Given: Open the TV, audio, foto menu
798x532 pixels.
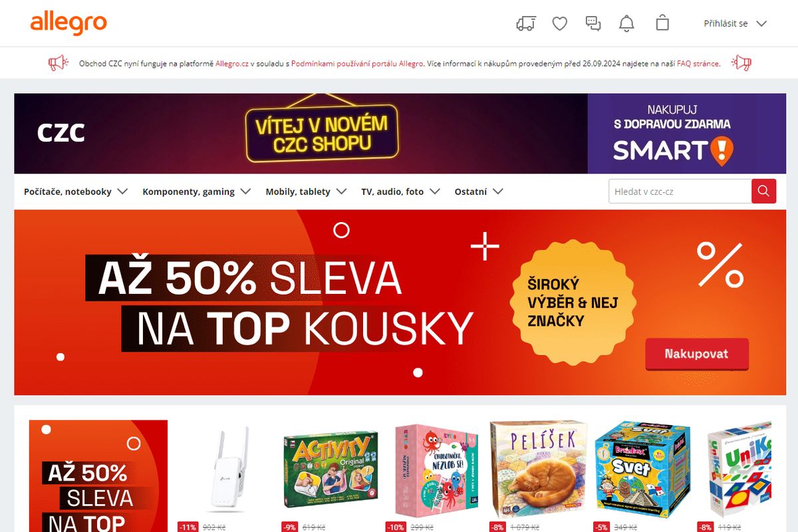Looking at the screenshot, I should (x=400, y=192).
